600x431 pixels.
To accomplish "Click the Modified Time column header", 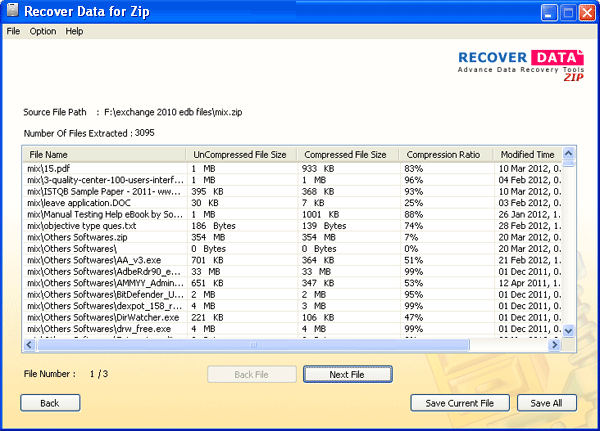I will pyautogui.click(x=527, y=155).
